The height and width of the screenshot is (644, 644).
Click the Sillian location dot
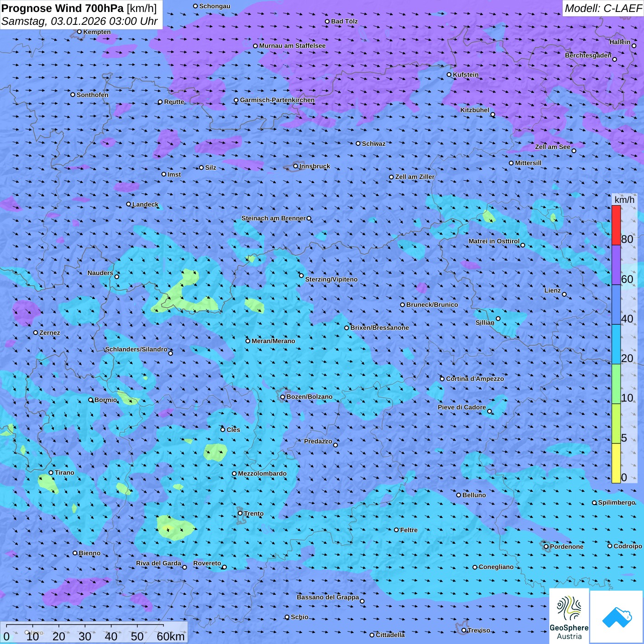[x=498, y=318]
